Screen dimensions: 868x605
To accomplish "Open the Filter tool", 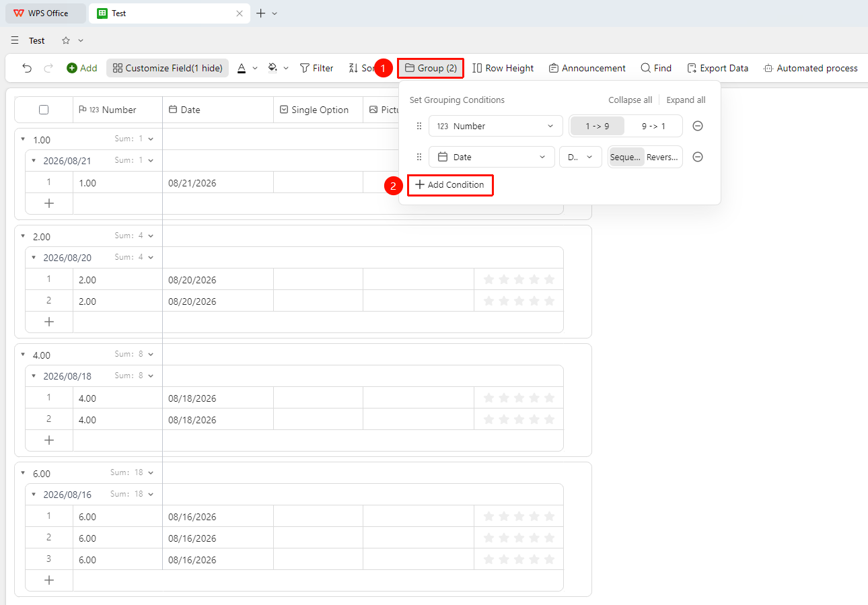I will tap(316, 68).
